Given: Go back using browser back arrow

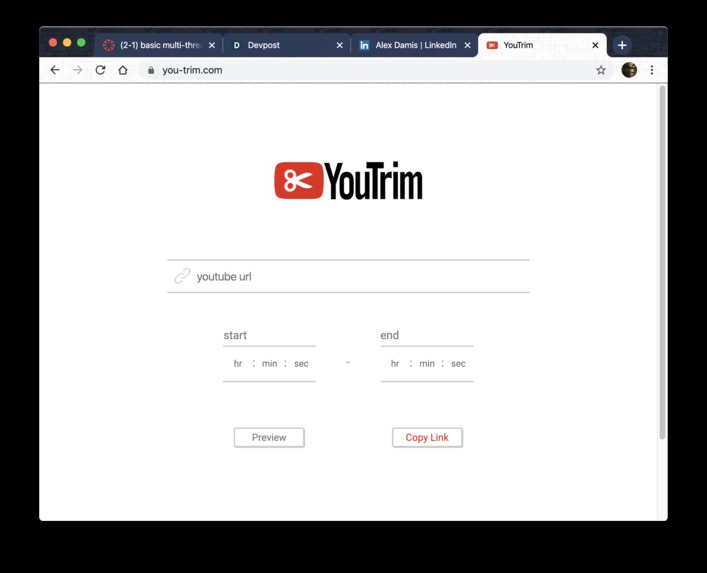Looking at the screenshot, I should point(55,70).
